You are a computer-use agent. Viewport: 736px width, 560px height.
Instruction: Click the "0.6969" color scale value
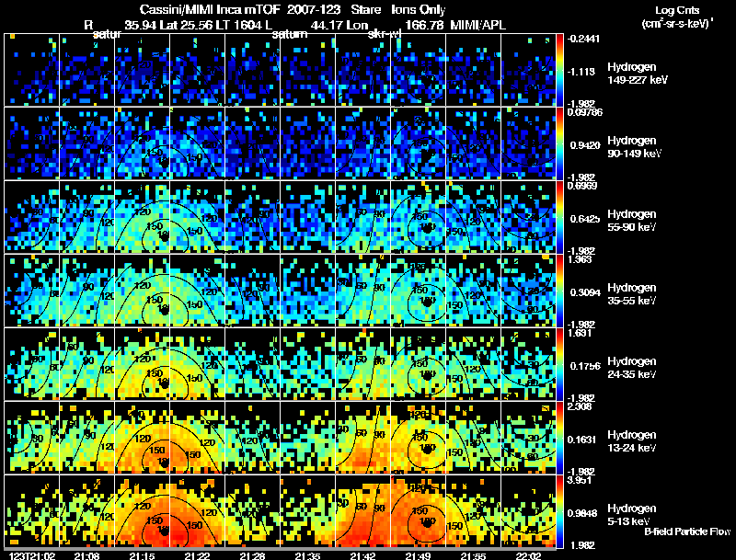coord(582,186)
